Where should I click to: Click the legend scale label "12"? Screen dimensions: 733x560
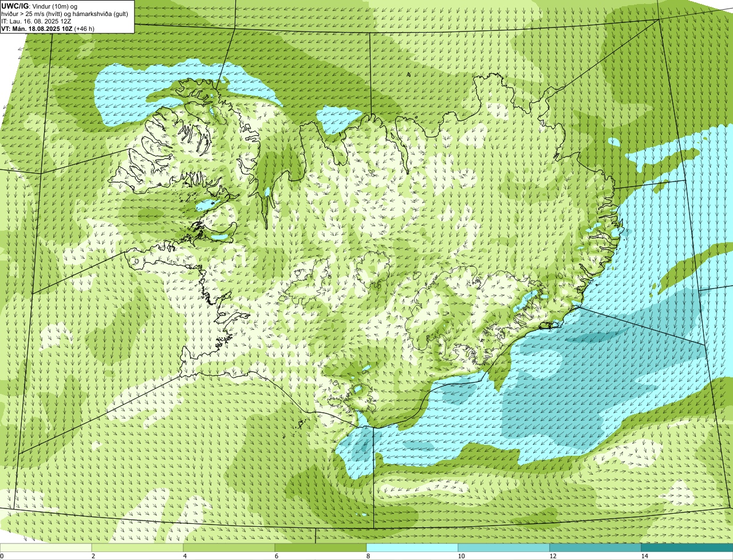553,556
